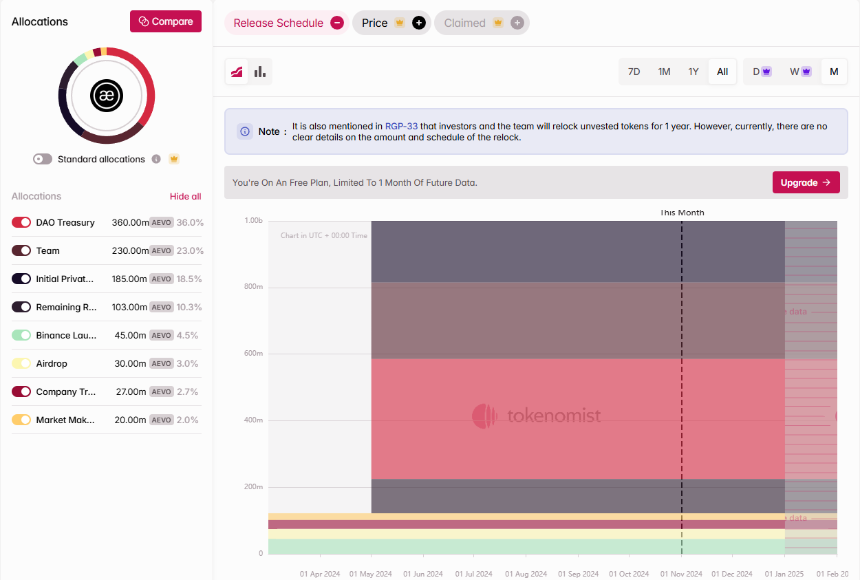This screenshot has height=580, width=860.
Task: Enable the Standard allocations switch
Action: (42, 159)
